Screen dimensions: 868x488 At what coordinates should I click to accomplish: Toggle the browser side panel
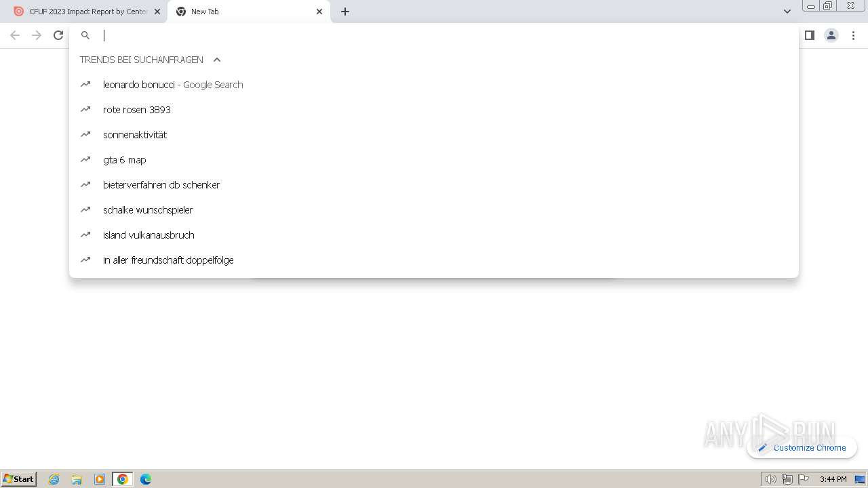coord(809,35)
